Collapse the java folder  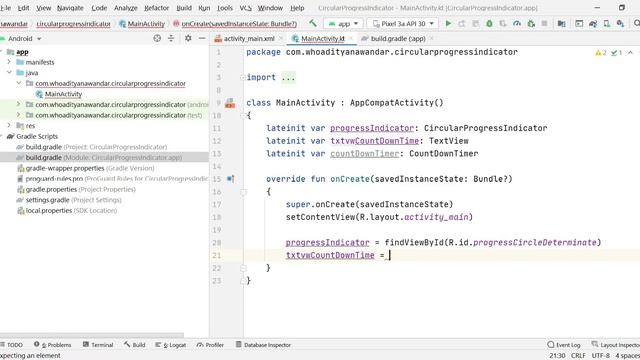tap(9, 73)
